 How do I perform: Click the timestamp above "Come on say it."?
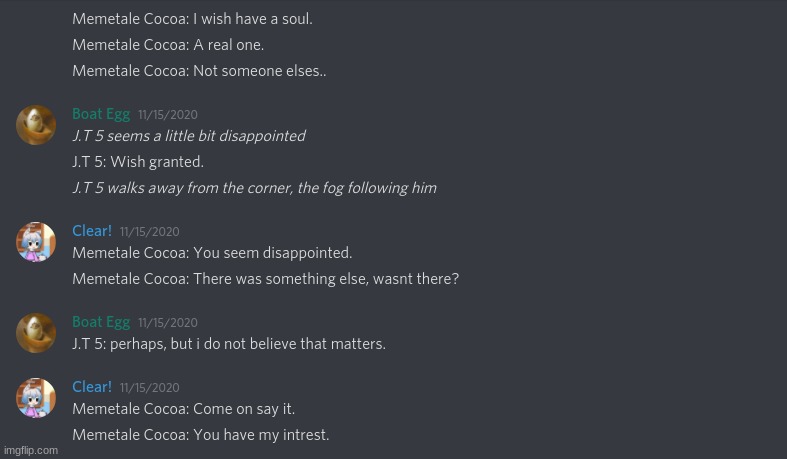click(x=149, y=388)
